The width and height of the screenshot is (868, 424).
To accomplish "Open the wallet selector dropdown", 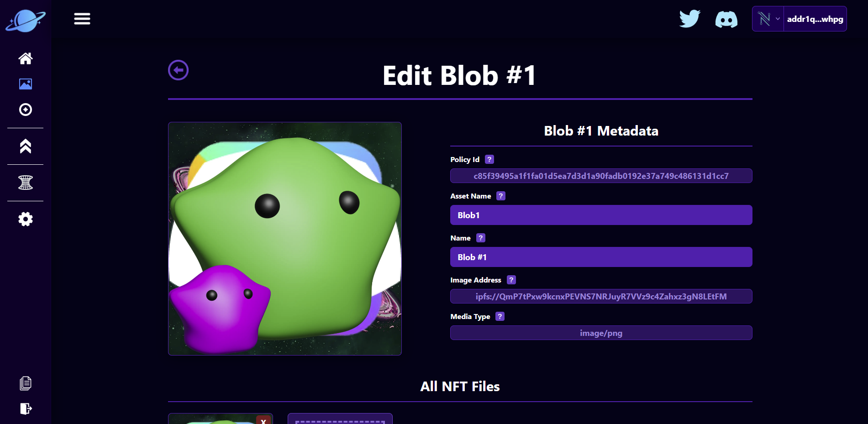I will click(x=768, y=19).
